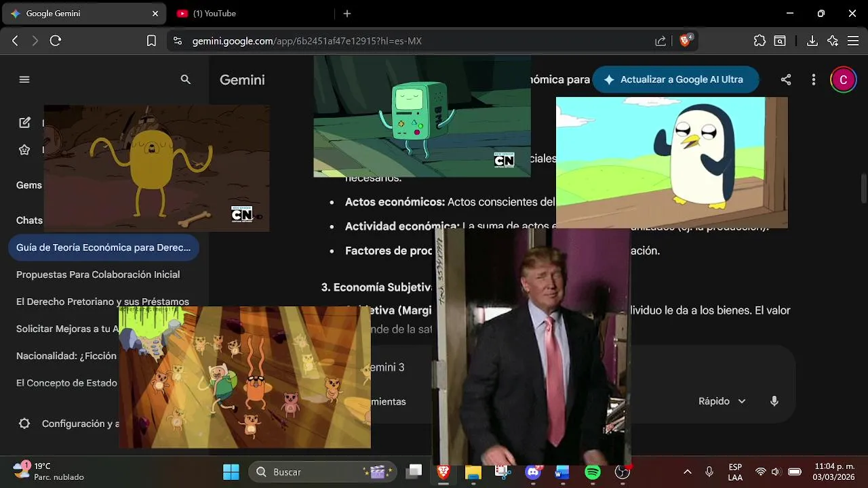The height and width of the screenshot is (488, 868).
Task: Open File Explorer from the taskbar
Action: tap(473, 472)
